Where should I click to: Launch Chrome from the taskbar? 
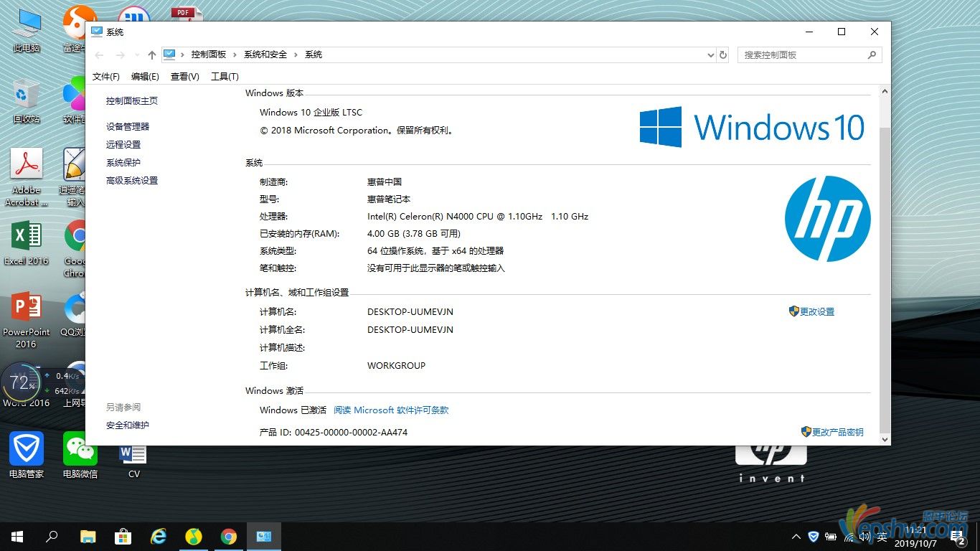[229, 537]
